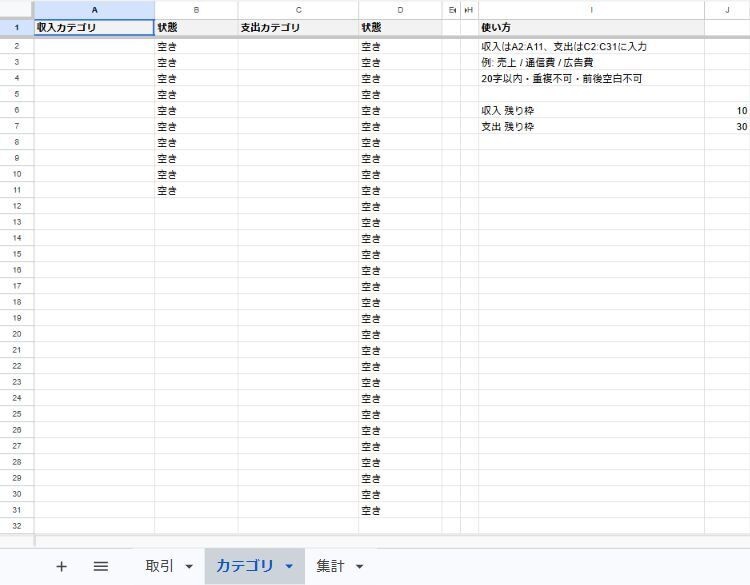This screenshot has width=750, height=585.
Task: Click the 収入カテゴリ header cell
Action: coord(94,28)
